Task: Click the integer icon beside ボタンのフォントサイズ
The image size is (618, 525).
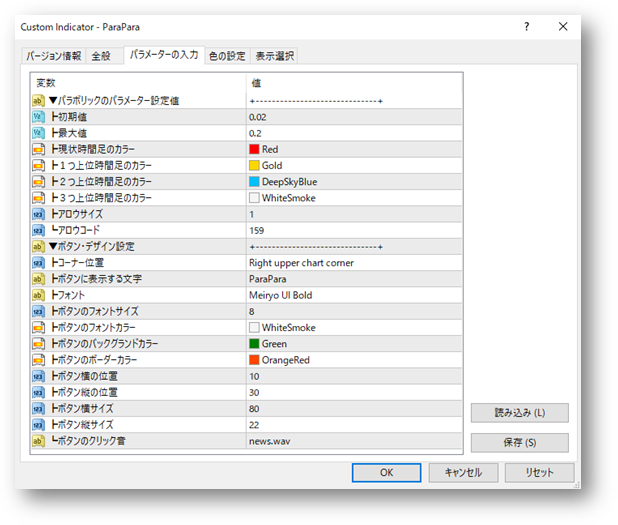Action: (x=38, y=311)
